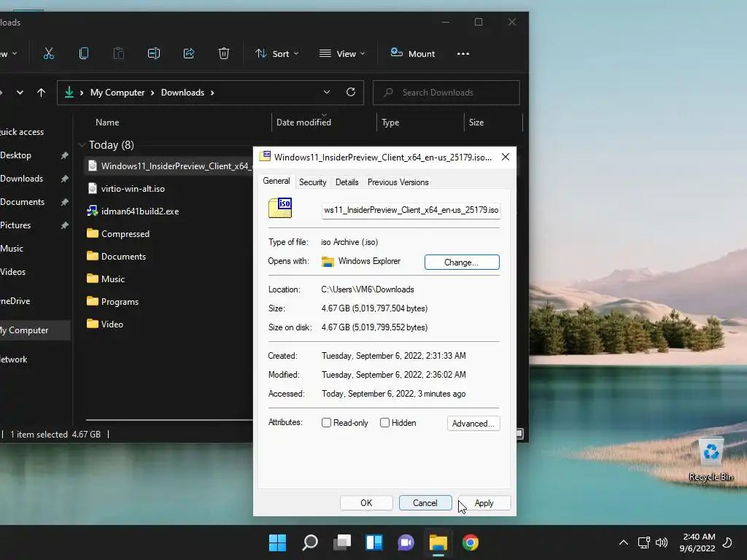Image resolution: width=747 pixels, height=560 pixels.
Task: Open Pictures in the navigation sidebar
Action: tap(15, 225)
